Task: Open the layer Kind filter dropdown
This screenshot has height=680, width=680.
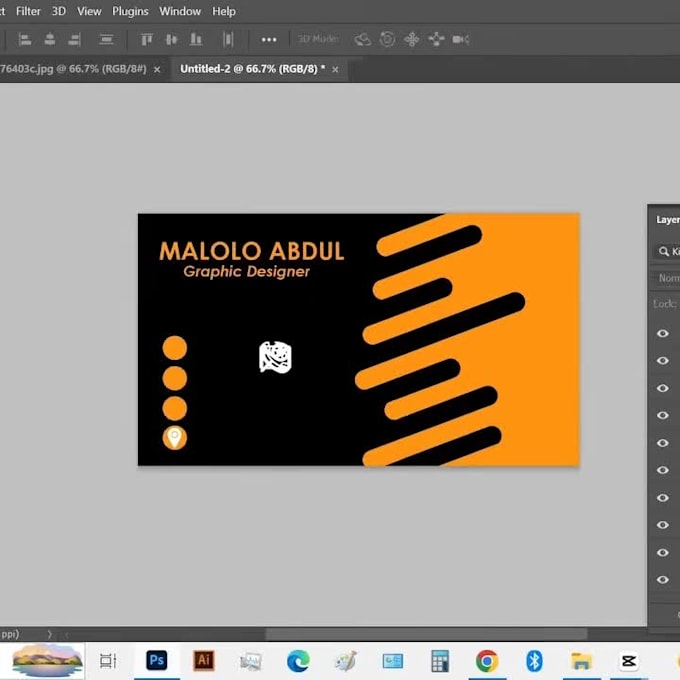Action: [x=667, y=251]
